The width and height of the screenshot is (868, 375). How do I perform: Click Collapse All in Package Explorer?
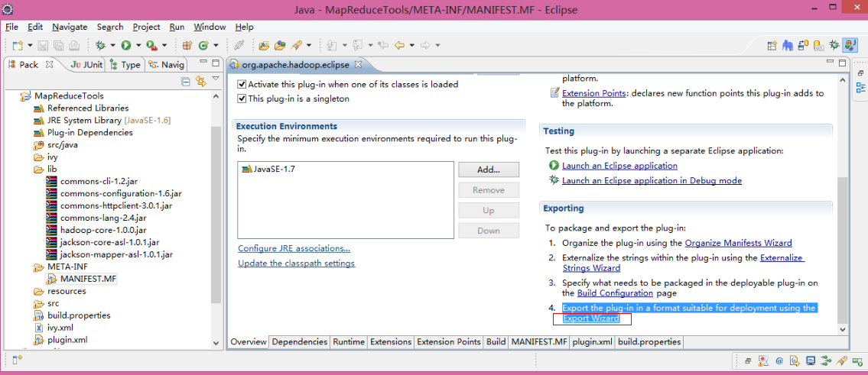point(186,82)
